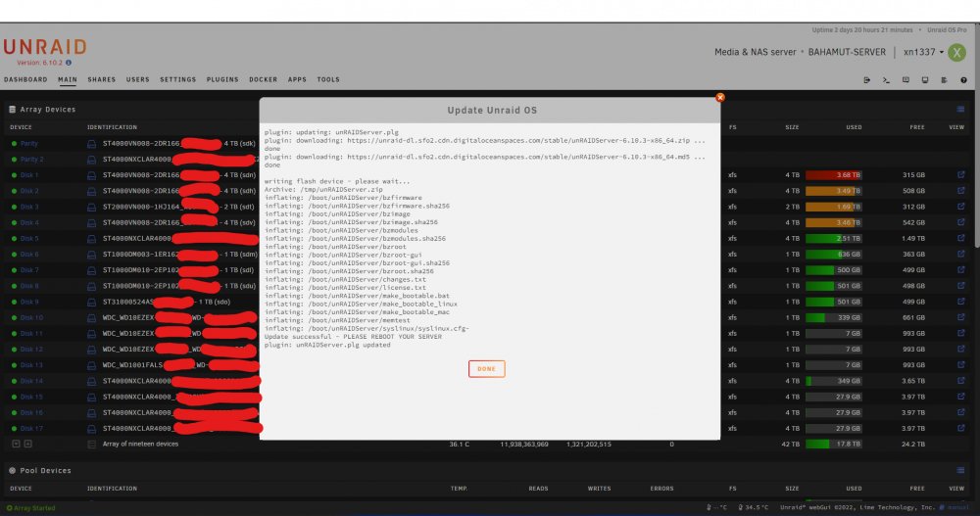
Task: Select the MAIN tab
Action: pyautogui.click(x=68, y=80)
